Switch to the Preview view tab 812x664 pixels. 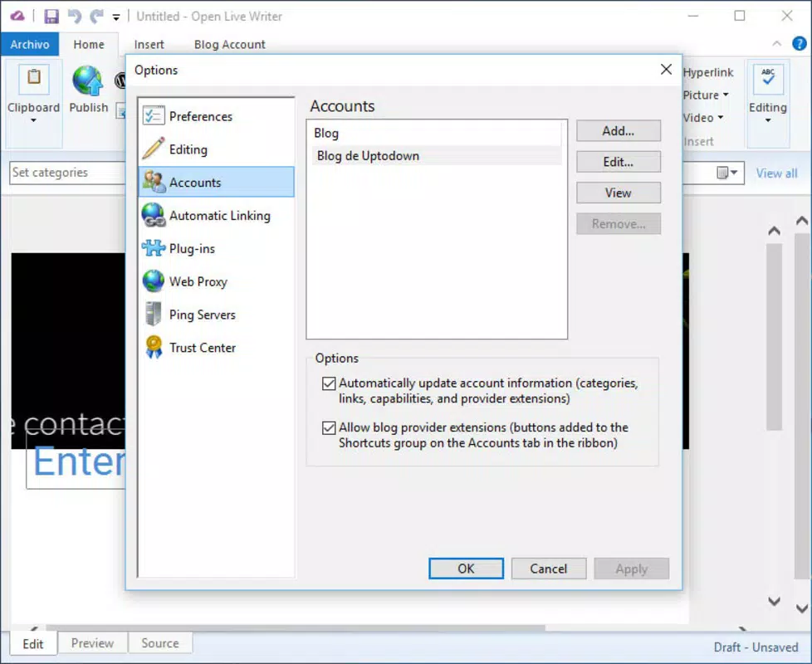pos(92,642)
